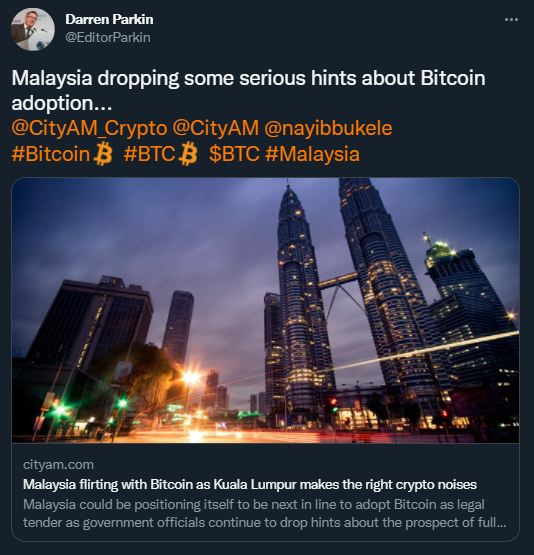The height and width of the screenshot is (555, 534).
Task: Go to the @nayibbukele profile mention
Action: coord(328,128)
